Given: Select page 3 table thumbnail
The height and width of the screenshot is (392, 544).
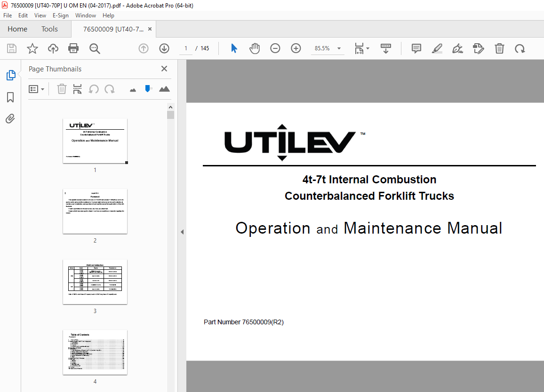Looking at the screenshot, I should (x=95, y=282).
